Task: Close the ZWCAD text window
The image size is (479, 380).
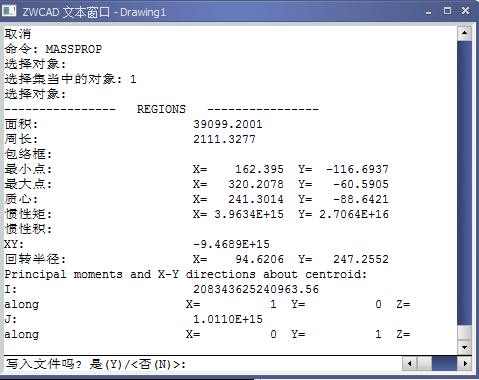Action: pos(465,11)
